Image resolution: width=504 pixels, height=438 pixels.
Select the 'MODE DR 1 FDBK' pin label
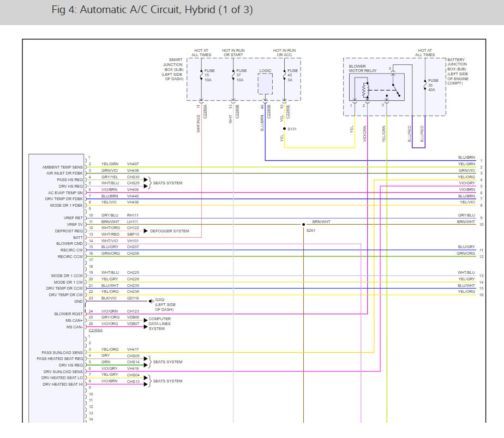(x=66, y=205)
